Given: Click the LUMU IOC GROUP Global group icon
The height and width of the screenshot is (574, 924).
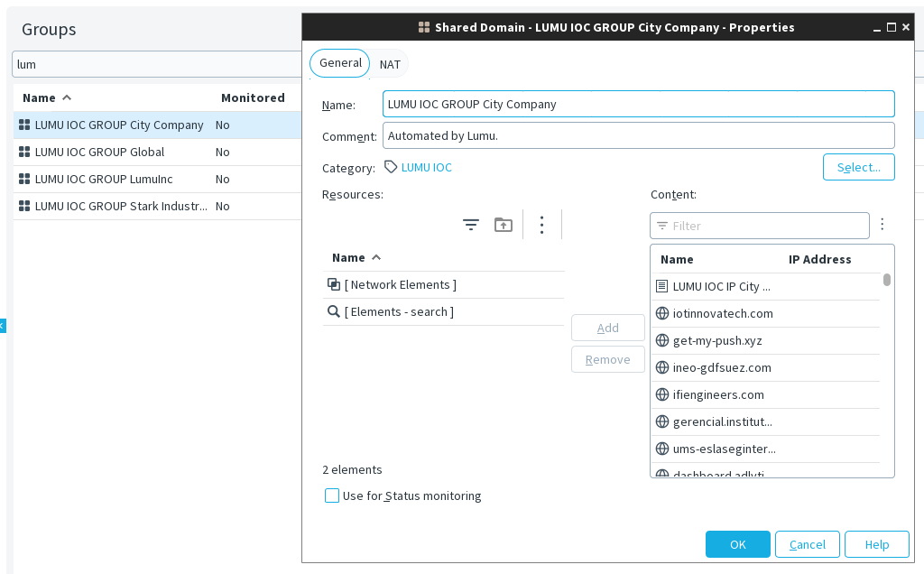Looking at the screenshot, I should (x=24, y=152).
